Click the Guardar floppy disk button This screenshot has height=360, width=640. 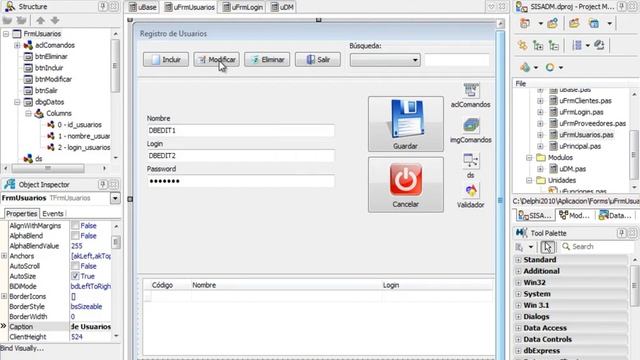[x=406, y=124]
